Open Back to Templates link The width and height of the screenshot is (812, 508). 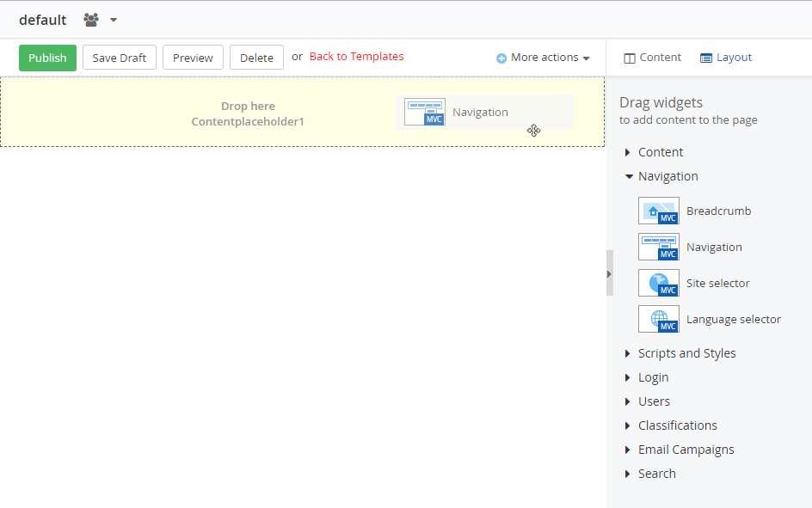pyautogui.click(x=355, y=57)
